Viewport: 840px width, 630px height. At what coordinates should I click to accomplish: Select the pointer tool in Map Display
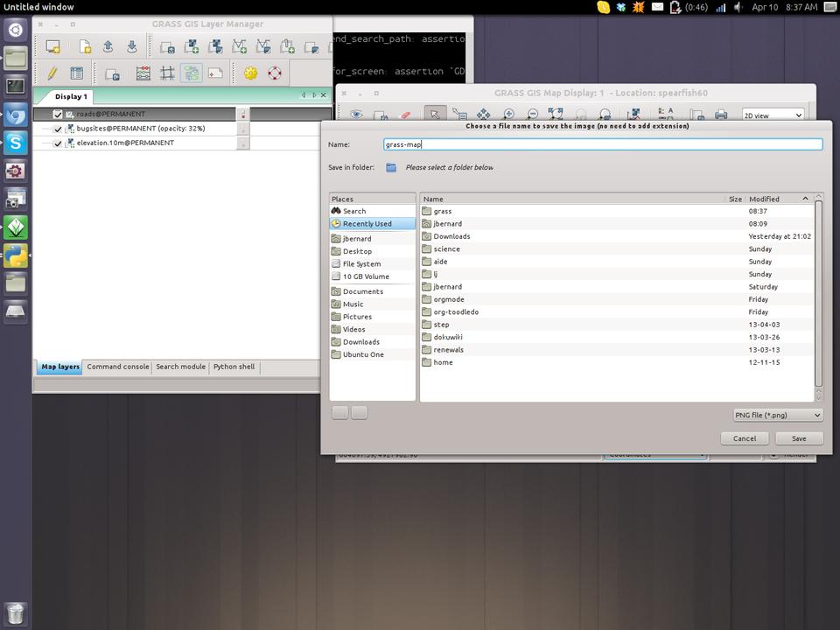(x=434, y=115)
